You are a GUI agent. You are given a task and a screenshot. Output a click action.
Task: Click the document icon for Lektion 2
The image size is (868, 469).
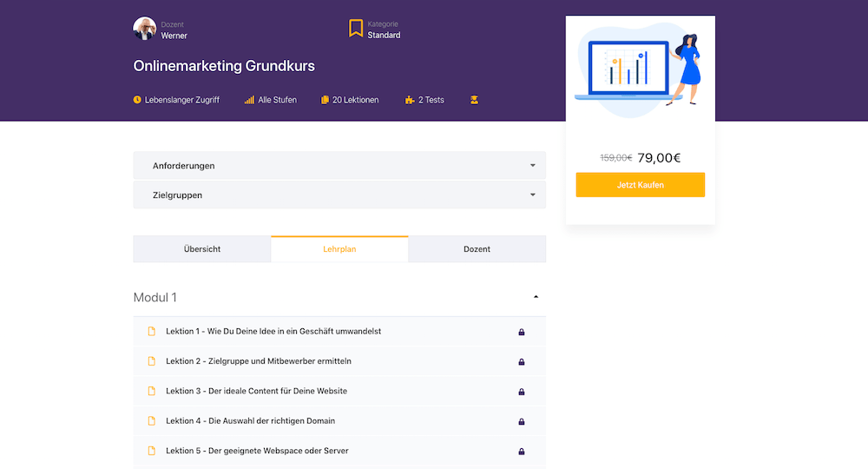coord(152,361)
